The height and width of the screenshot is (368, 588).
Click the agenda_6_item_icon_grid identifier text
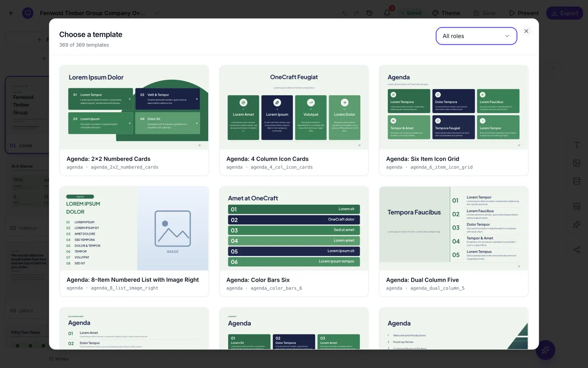(x=441, y=167)
